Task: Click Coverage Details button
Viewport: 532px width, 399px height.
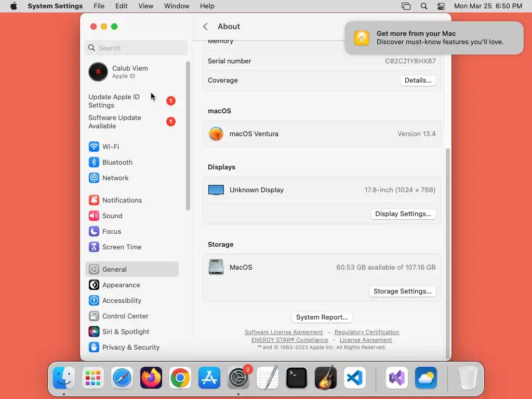Action: 418,81
